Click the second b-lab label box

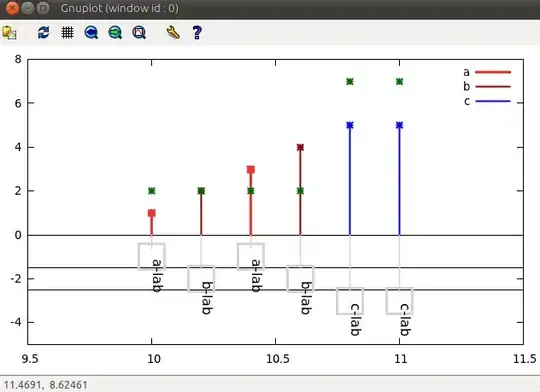tap(300, 279)
